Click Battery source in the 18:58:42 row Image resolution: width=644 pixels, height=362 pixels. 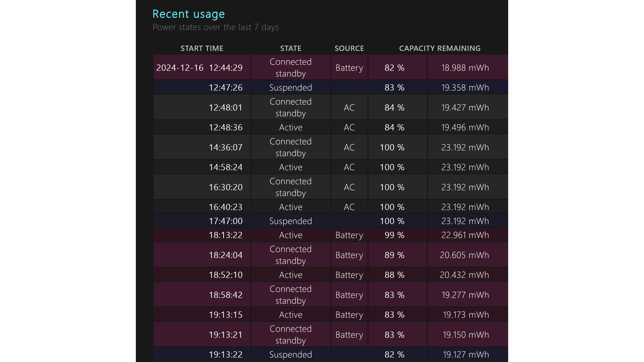(x=349, y=295)
